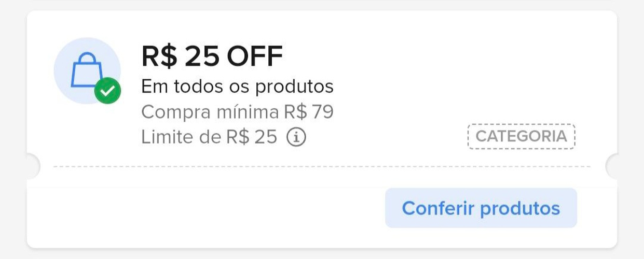Select the dashed CATEGORIA tag
This screenshot has height=259, width=644.
pyautogui.click(x=521, y=137)
